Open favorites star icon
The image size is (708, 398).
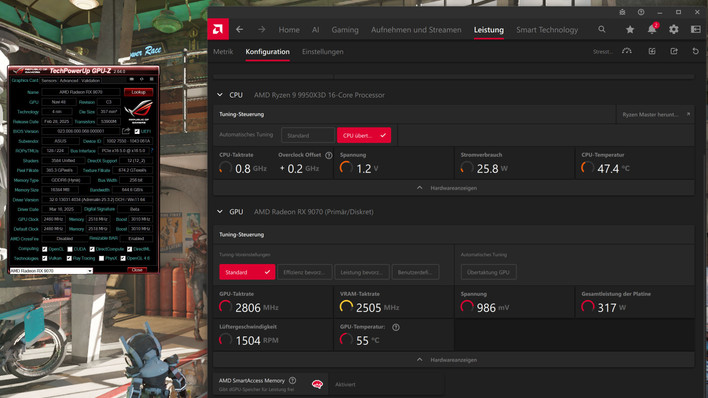[630, 29]
